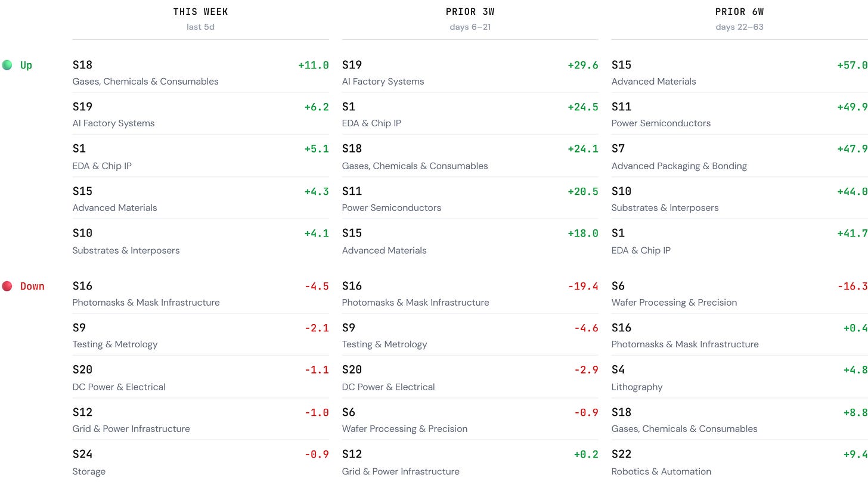The width and height of the screenshot is (868, 482).
Task: Open S20 DC Power & Electrical in This Week
Action: (200, 377)
